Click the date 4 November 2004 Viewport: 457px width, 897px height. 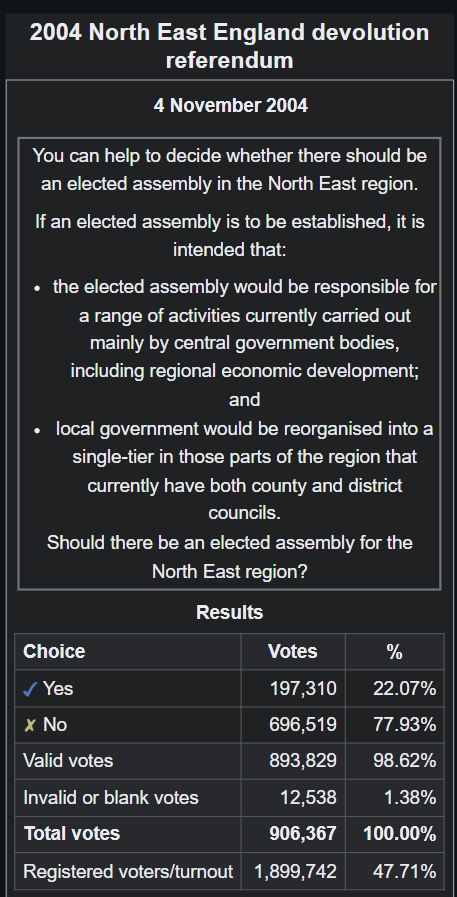tap(231, 105)
